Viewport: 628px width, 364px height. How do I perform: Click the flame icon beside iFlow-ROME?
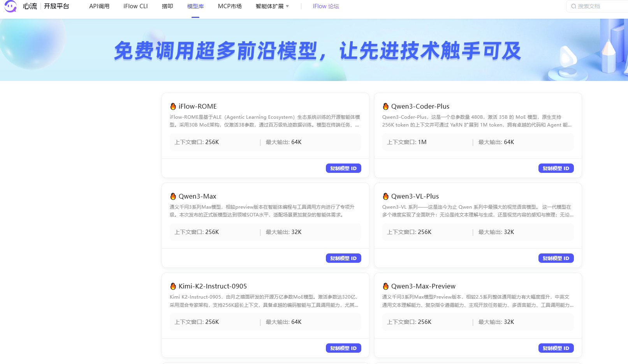[172, 106]
